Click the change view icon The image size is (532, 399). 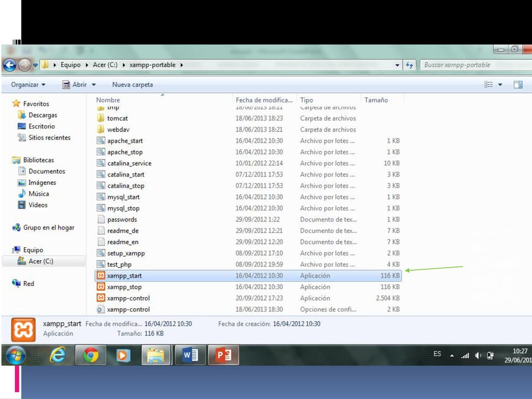[x=488, y=85]
